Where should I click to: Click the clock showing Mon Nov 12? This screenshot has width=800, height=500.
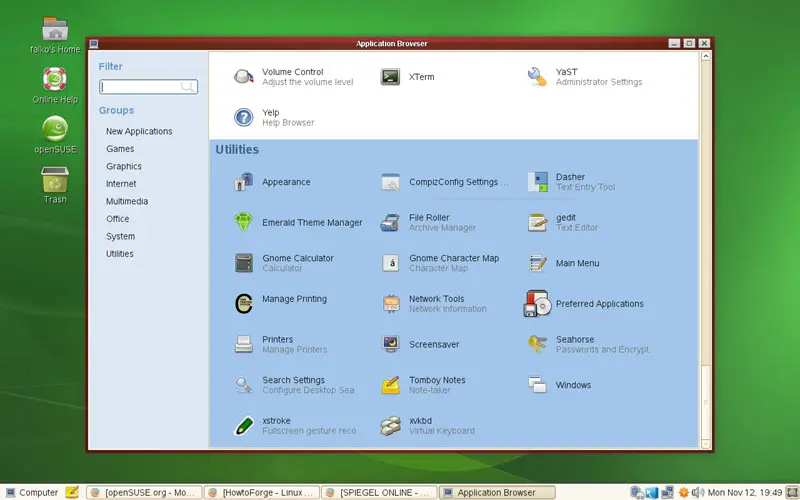(x=745, y=492)
